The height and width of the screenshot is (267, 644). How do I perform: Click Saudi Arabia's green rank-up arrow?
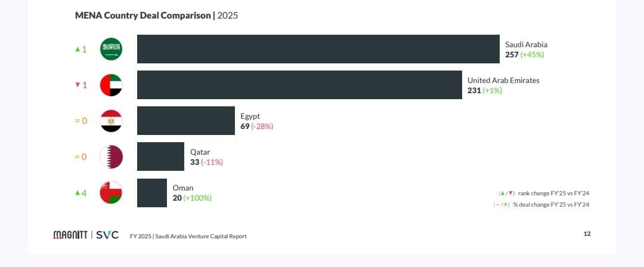tap(78, 50)
